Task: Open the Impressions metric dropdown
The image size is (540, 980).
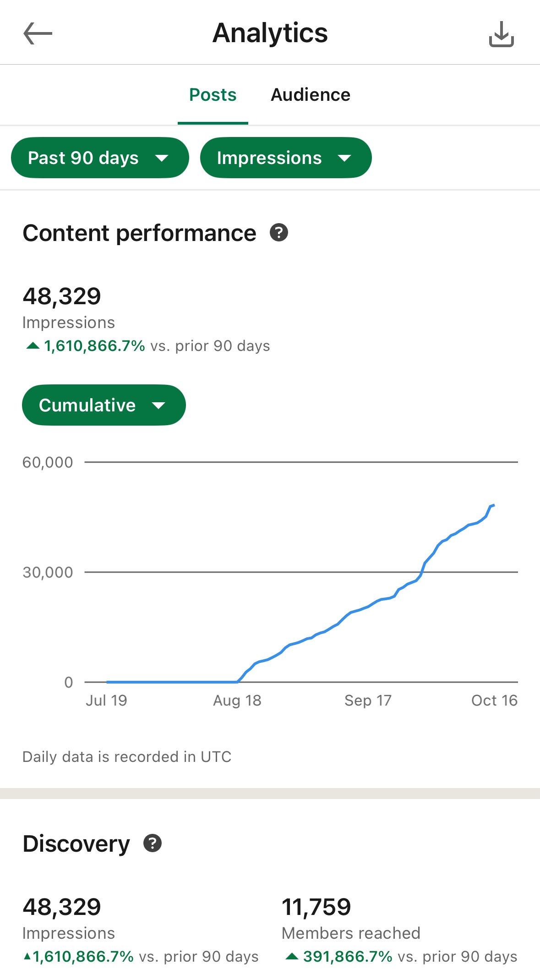Action: pos(285,158)
